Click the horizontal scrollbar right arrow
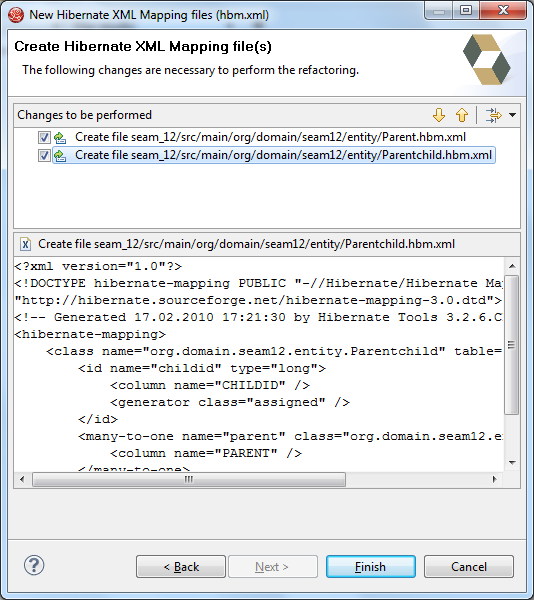 pyautogui.click(x=495, y=479)
